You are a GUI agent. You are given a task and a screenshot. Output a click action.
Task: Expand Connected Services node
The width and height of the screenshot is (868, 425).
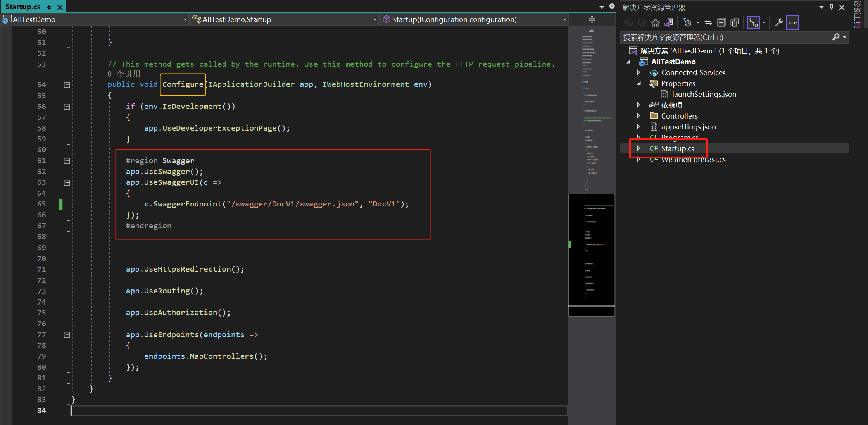(x=638, y=72)
